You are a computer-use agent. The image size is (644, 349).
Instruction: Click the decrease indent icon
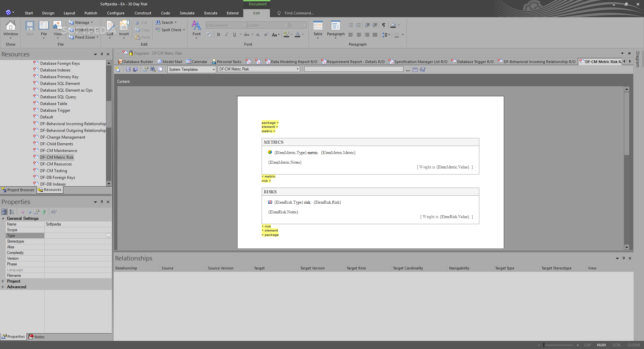pyautogui.click(x=367, y=25)
